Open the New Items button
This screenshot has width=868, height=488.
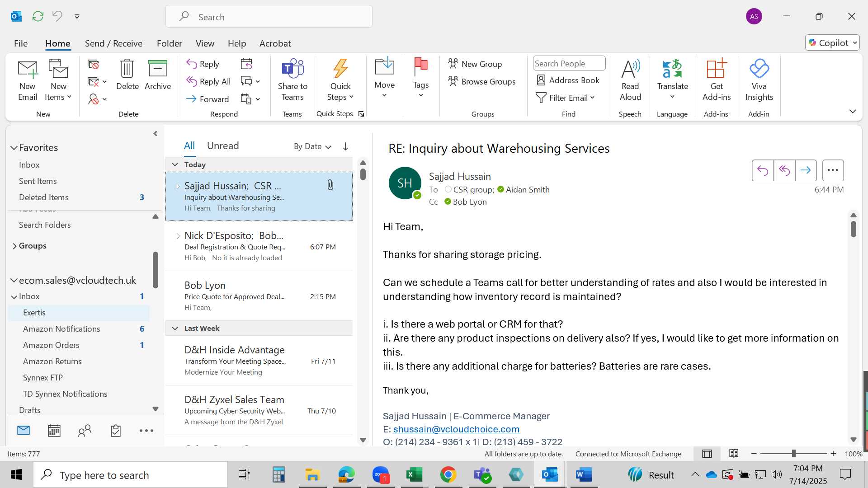[x=58, y=80]
